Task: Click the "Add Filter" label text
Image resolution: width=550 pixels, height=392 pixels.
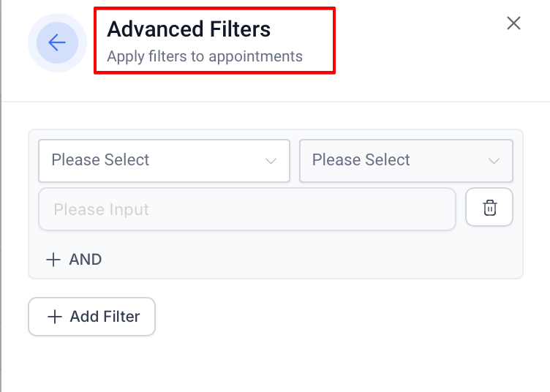Action: pyautogui.click(x=105, y=317)
